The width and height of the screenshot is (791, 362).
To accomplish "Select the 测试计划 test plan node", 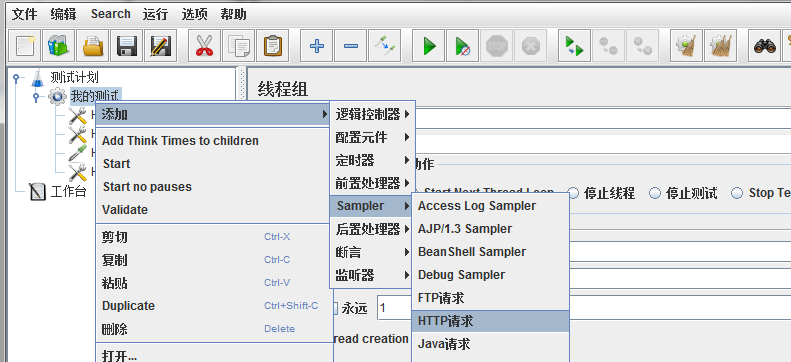I will coord(74,78).
